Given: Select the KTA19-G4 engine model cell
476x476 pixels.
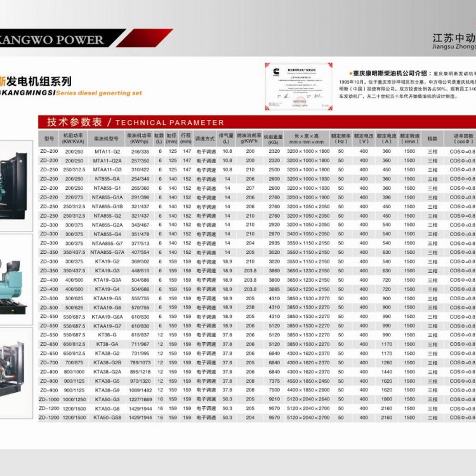Looking at the screenshot, I should pyautogui.click(x=107, y=289).
